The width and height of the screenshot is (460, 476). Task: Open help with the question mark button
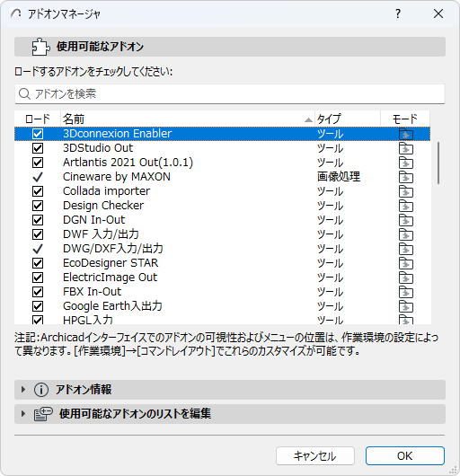point(398,13)
